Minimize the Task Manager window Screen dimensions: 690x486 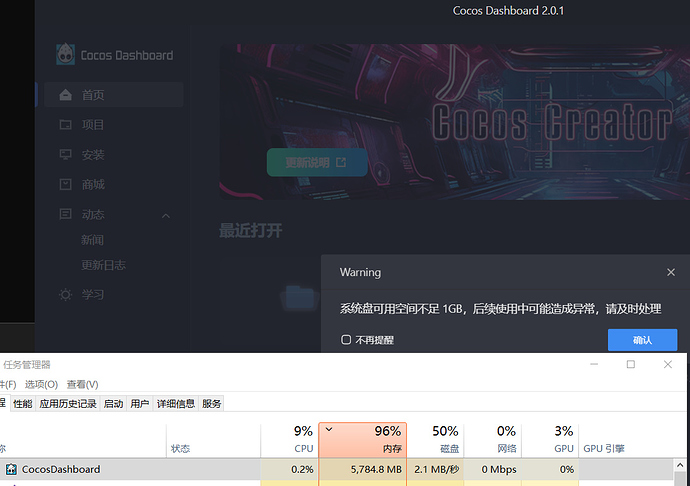click(594, 364)
